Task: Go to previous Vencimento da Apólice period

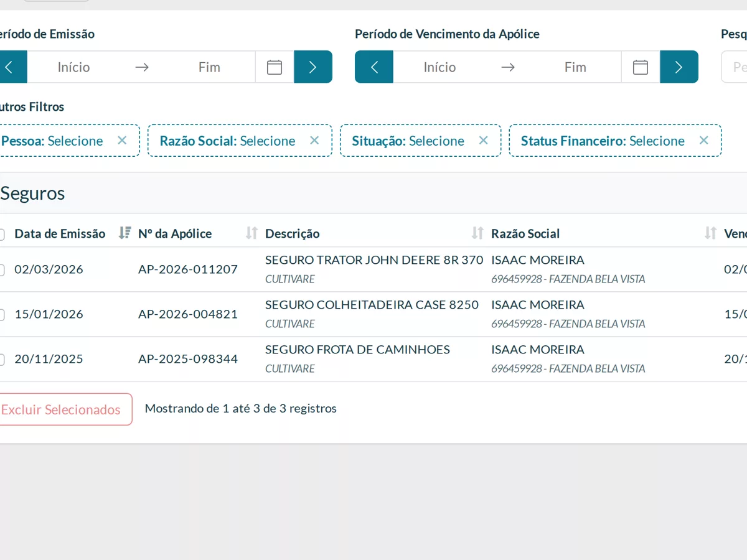Action: tap(374, 67)
